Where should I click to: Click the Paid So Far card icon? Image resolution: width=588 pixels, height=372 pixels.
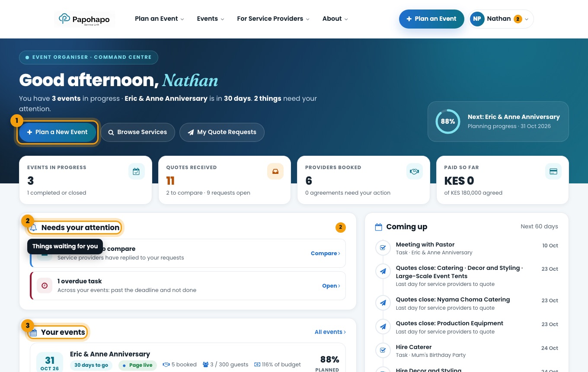tap(553, 171)
